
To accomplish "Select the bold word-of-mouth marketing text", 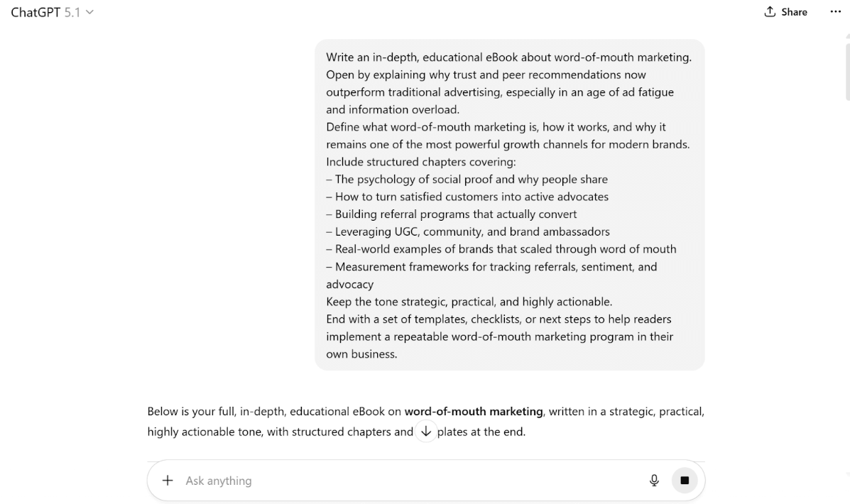I will coord(474,411).
